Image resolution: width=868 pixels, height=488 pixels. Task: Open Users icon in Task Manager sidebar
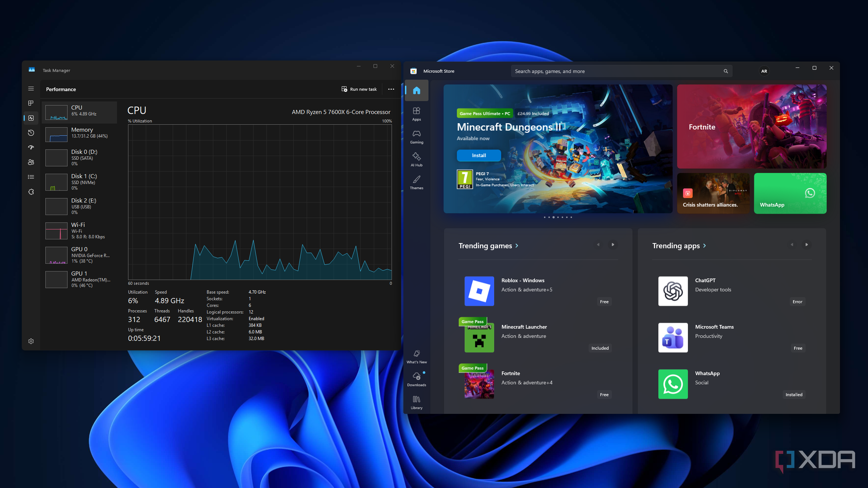(x=31, y=162)
